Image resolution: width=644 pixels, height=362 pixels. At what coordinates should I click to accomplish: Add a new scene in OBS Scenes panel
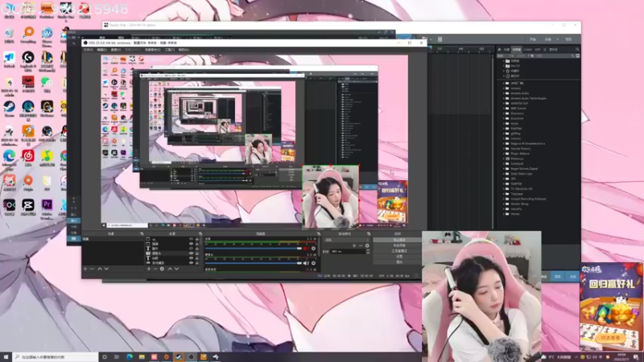[85, 269]
